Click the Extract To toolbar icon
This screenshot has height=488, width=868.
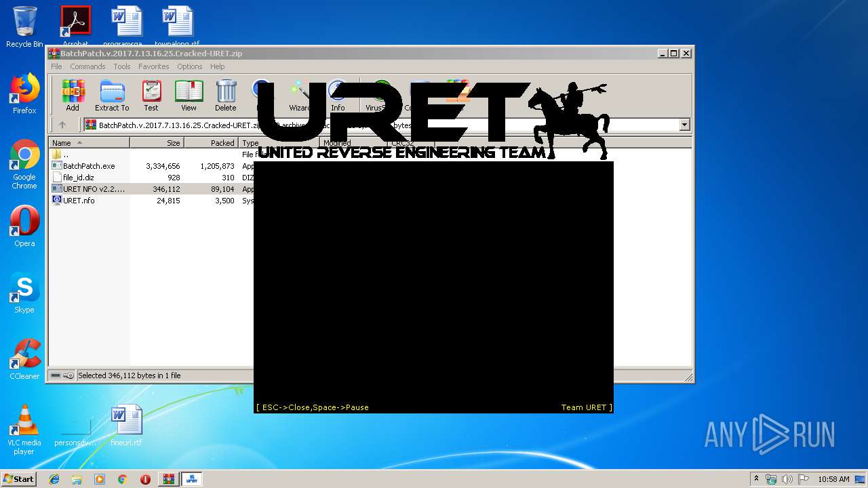pyautogui.click(x=112, y=95)
